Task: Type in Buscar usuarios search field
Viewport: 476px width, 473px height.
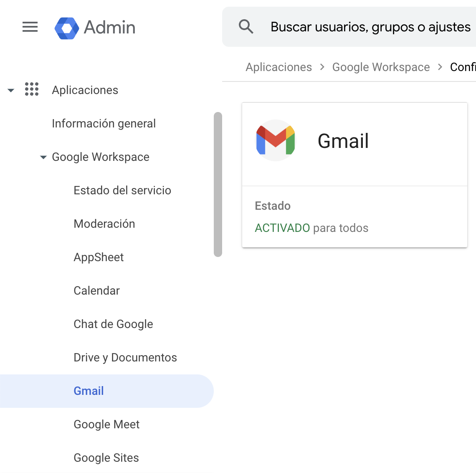Action: [370, 27]
